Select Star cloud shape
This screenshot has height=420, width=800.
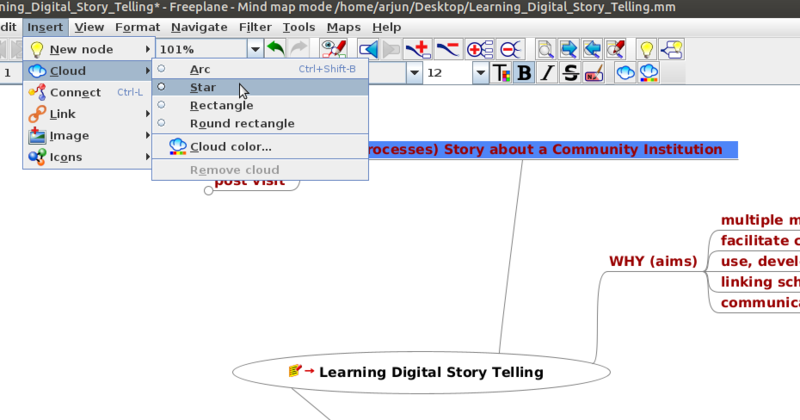click(260, 87)
